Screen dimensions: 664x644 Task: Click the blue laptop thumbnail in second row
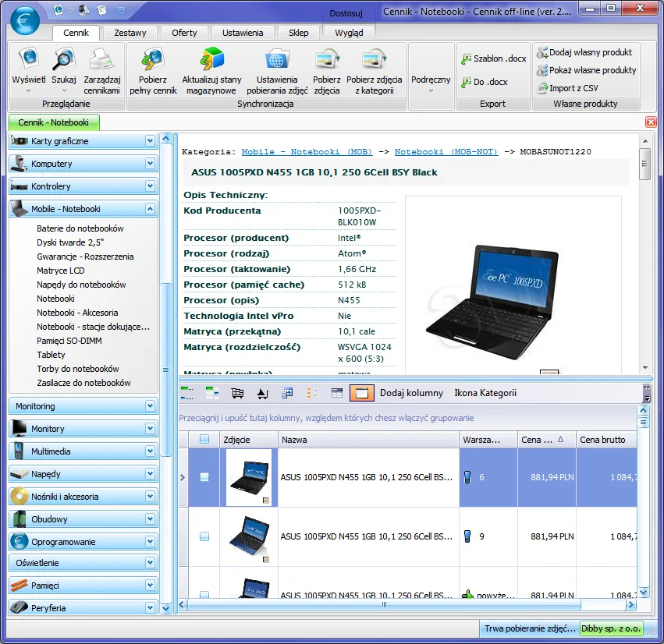pos(249,536)
